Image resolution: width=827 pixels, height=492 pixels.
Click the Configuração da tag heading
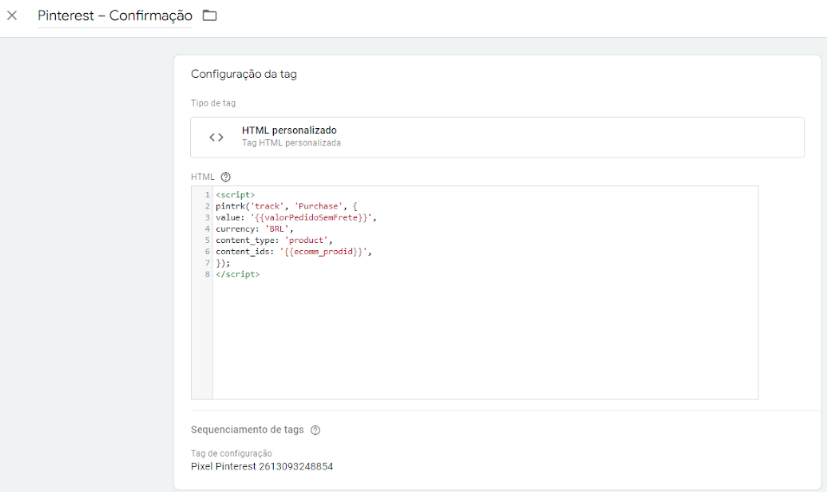(244, 74)
